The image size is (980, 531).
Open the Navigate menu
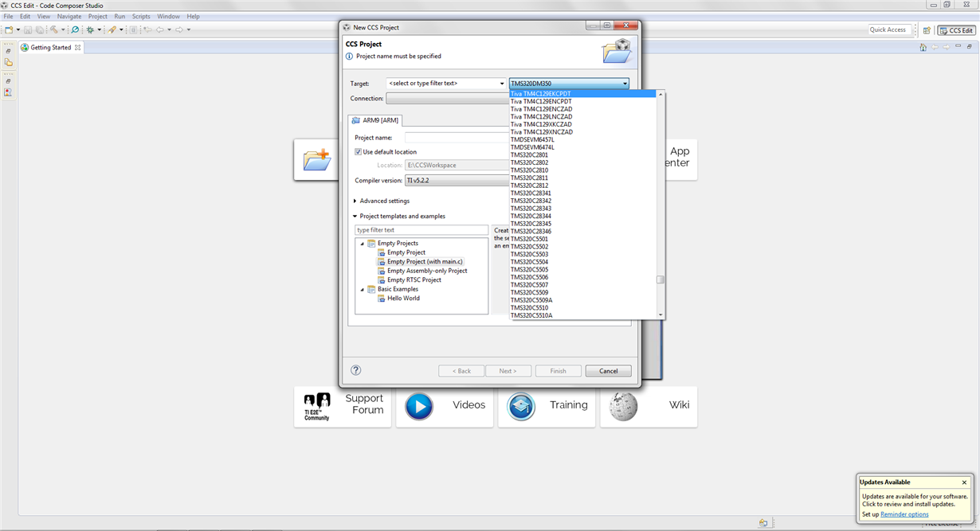pos(69,16)
